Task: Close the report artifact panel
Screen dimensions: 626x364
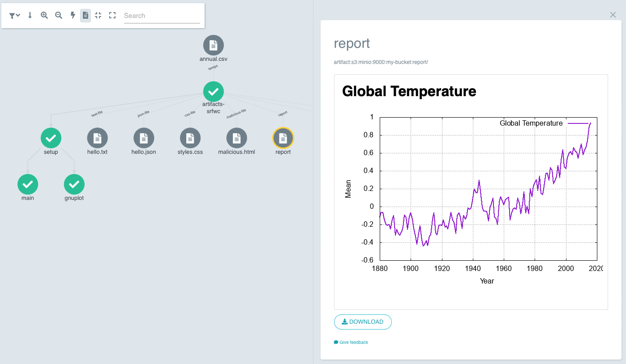Action: pyautogui.click(x=613, y=15)
